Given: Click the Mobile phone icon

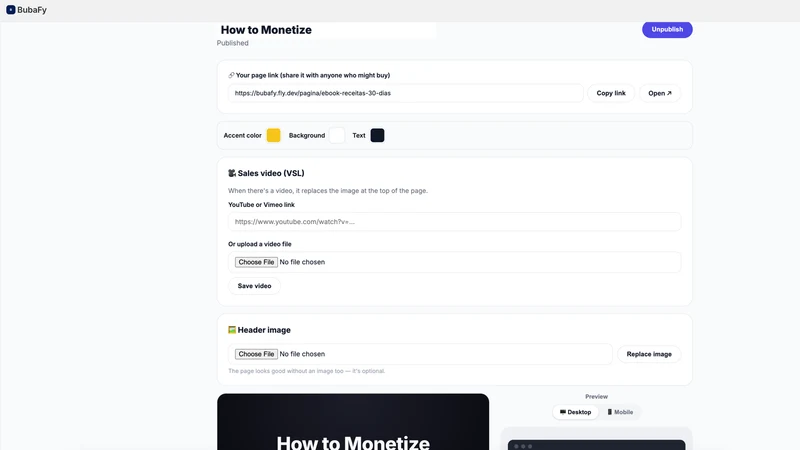Looking at the screenshot, I should point(609,412).
